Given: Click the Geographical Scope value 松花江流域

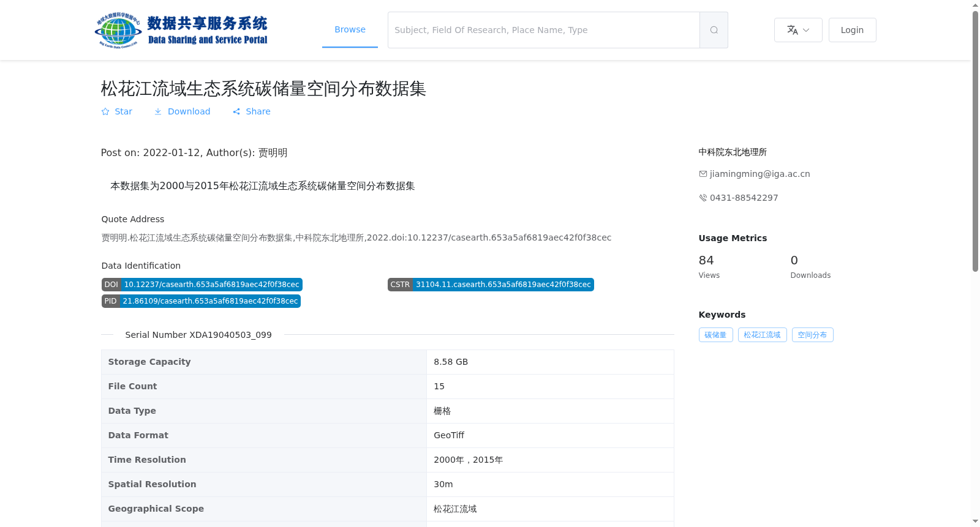Looking at the screenshot, I should (455, 509).
